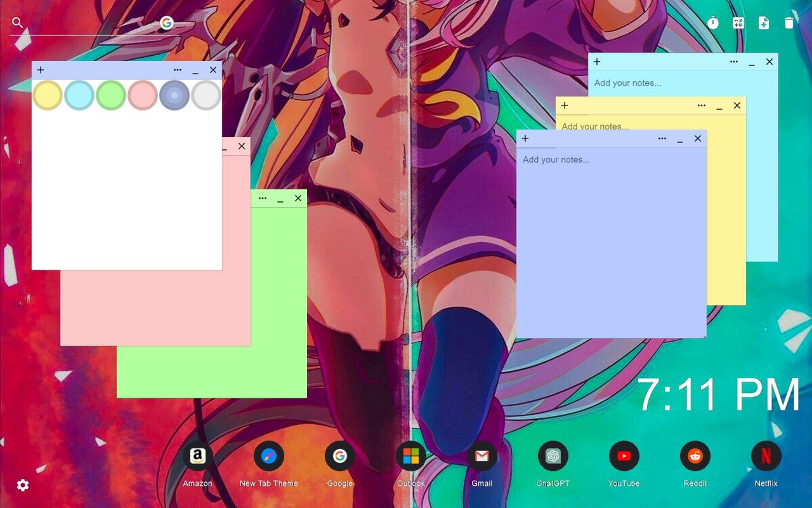Pick the pink color circle
This screenshot has height=508, width=812.
point(143,95)
